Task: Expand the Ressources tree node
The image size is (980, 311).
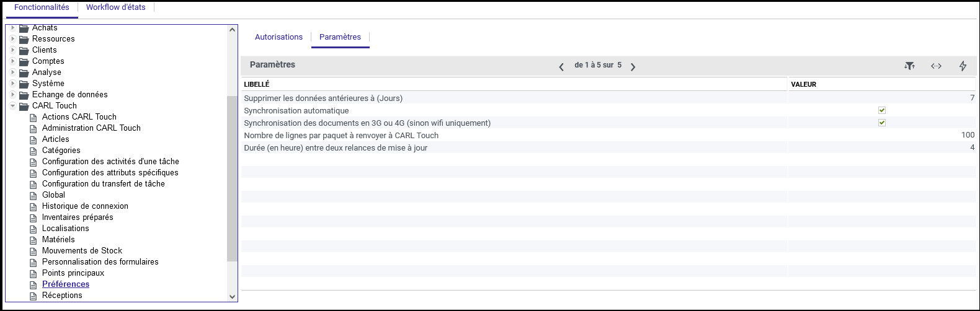Action: 12,39
